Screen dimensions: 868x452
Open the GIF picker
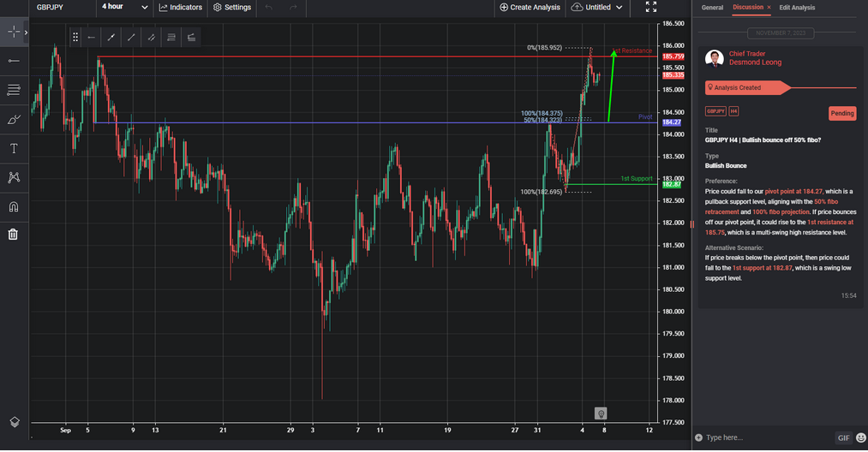[x=843, y=437]
